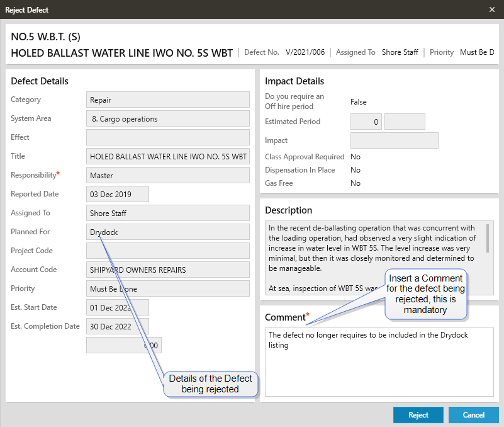Click the Reject Defect title bar text
Screen dimensions: 504x427
(26, 10)
